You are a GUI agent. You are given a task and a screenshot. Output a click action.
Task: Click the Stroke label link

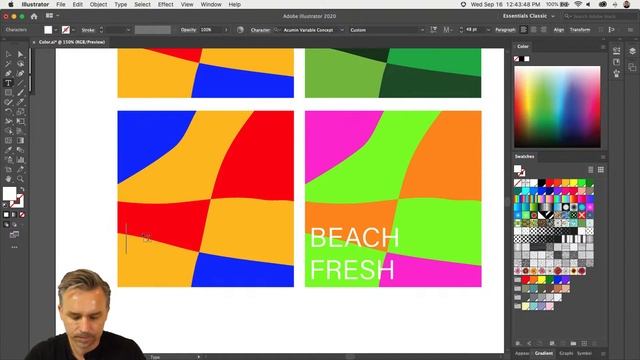pos(88,30)
